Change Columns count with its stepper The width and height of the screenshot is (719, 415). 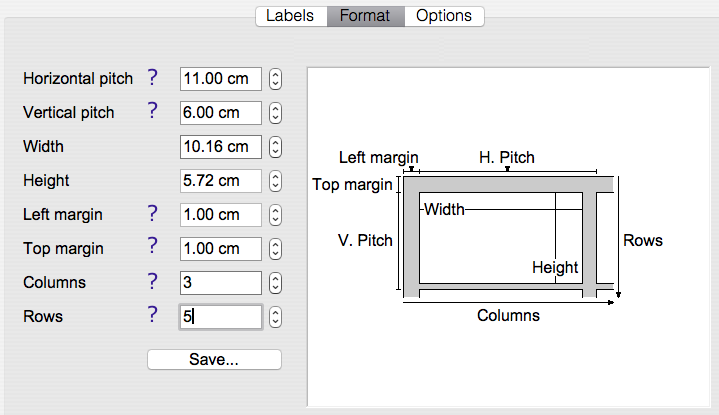click(x=276, y=283)
